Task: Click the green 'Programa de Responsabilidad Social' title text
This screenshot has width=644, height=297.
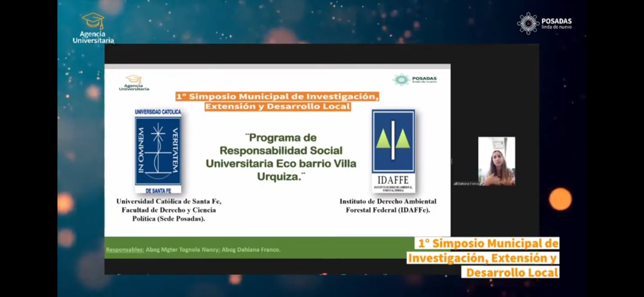Action: (x=281, y=157)
